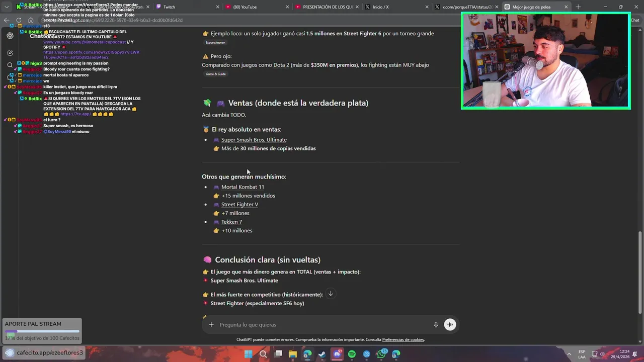Go to browser home page icon

[x=31, y=20]
